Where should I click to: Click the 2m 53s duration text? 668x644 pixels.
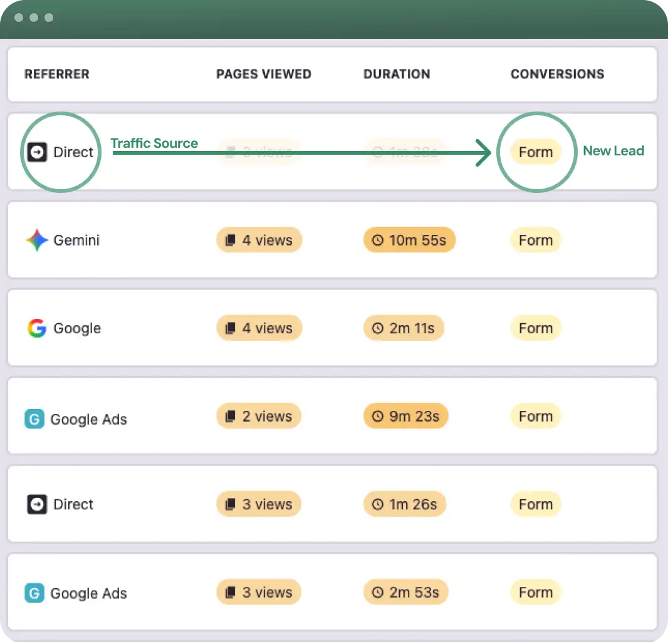coord(414,593)
